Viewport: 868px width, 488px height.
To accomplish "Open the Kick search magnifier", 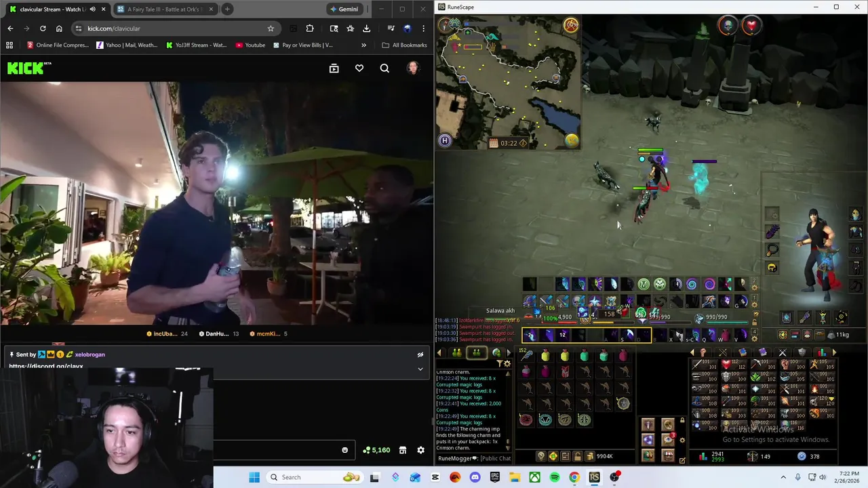I will pyautogui.click(x=384, y=68).
